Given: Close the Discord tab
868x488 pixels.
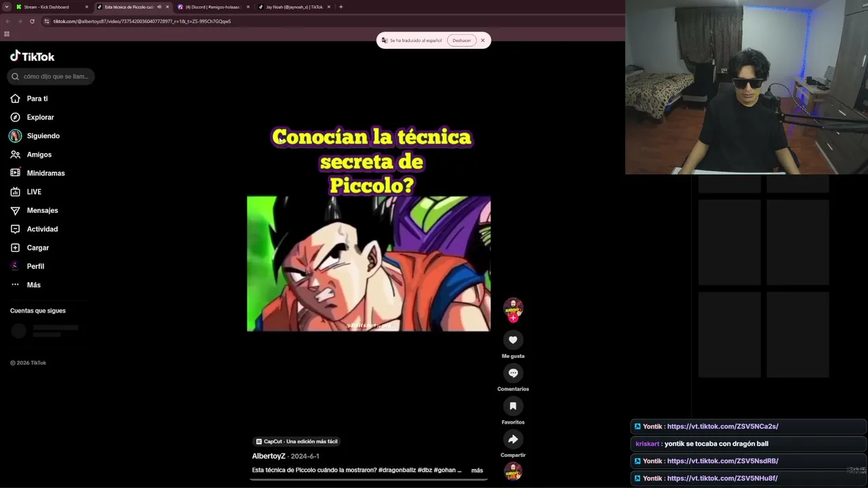Looking at the screenshot, I should (x=248, y=7).
